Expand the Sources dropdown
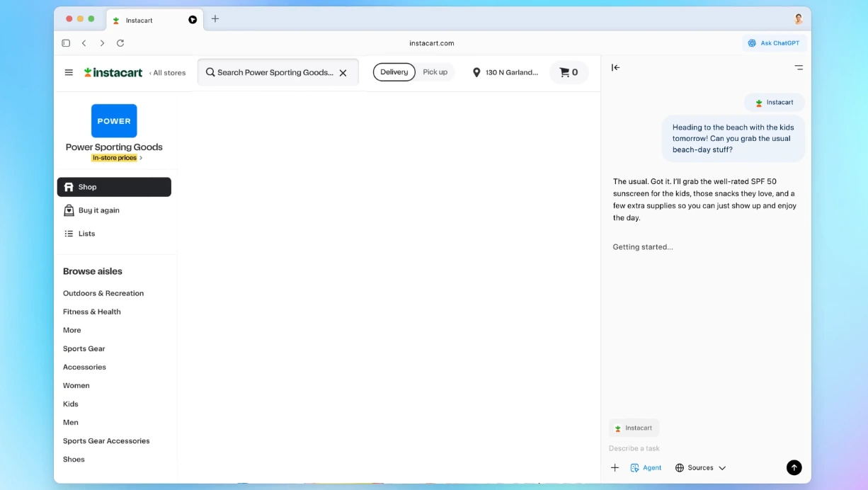The image size is (868, 490). pyautogui.click(x=700, y=467)
